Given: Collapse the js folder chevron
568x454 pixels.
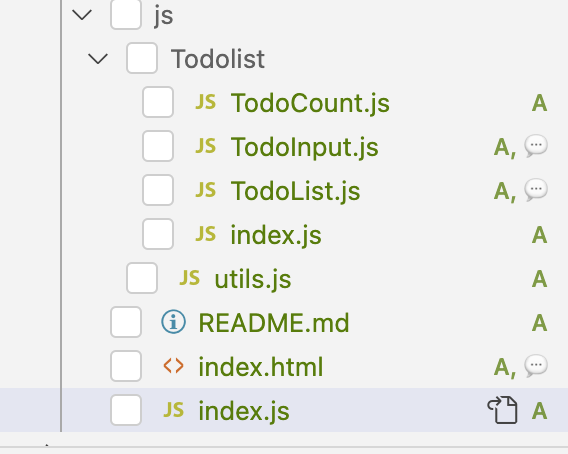Looking at the screenshot, I should tap(82, 15).
